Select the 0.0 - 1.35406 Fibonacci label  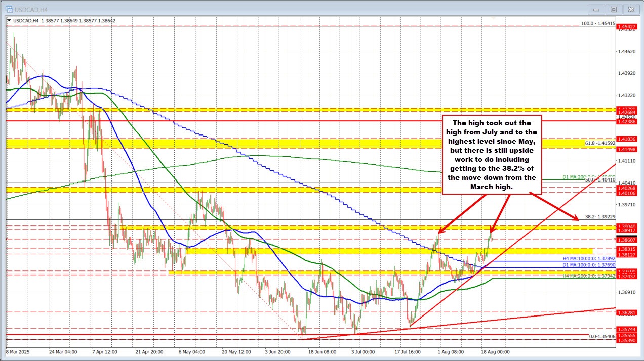[x=601, y=336]
